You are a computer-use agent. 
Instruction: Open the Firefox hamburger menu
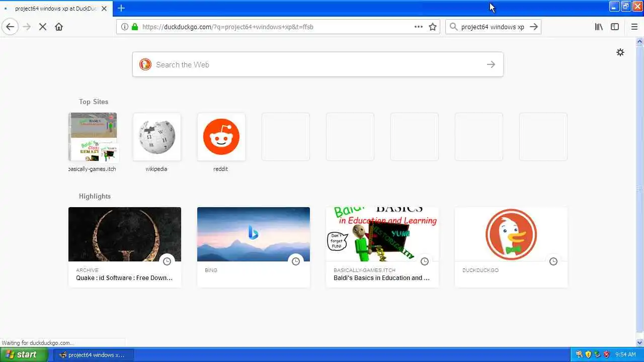tap(634, 27)
